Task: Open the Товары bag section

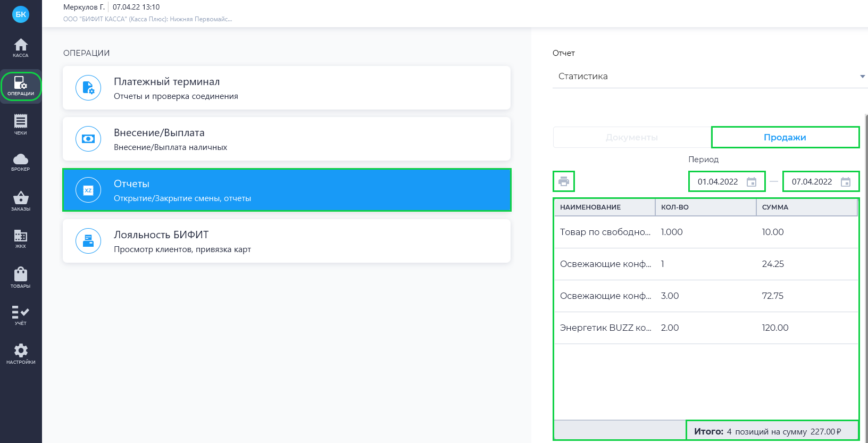Action: (x=21, y=278)
